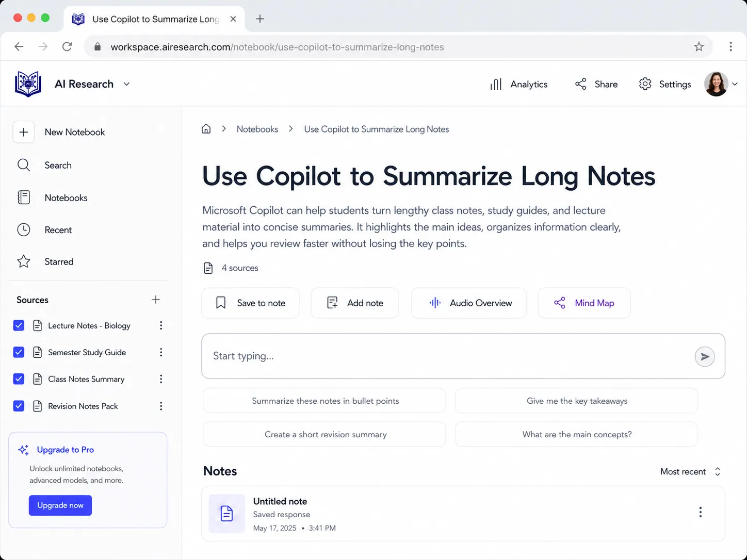Choose Create a short revision summary

coord(324,434)
